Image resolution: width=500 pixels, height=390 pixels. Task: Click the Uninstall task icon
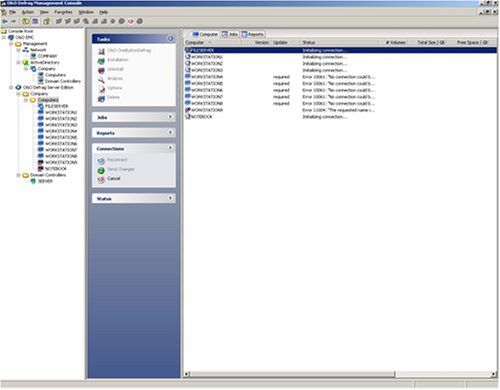101,70
